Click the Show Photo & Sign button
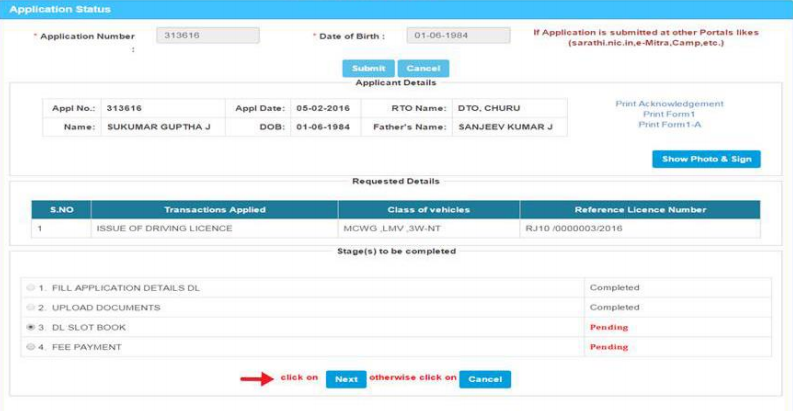 point(707,159)
